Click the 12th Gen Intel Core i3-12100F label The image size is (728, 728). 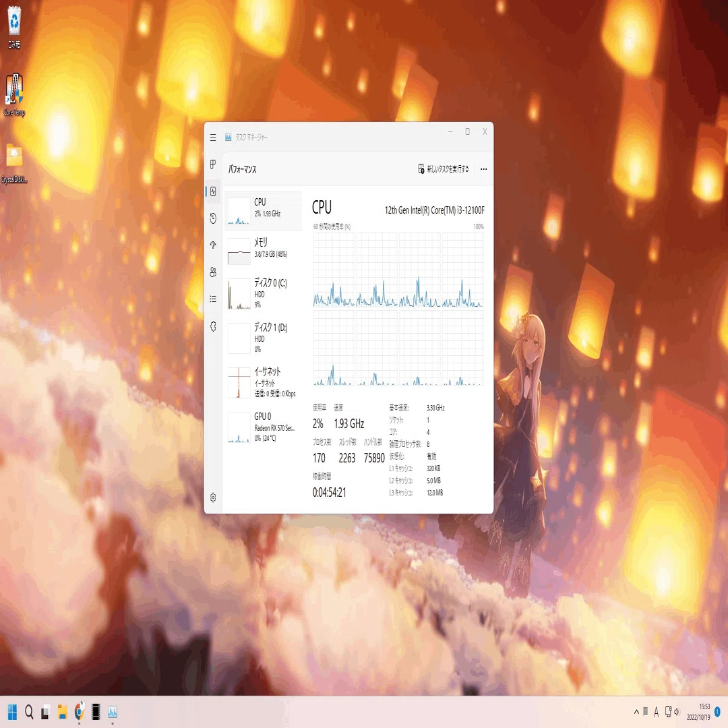435,210
